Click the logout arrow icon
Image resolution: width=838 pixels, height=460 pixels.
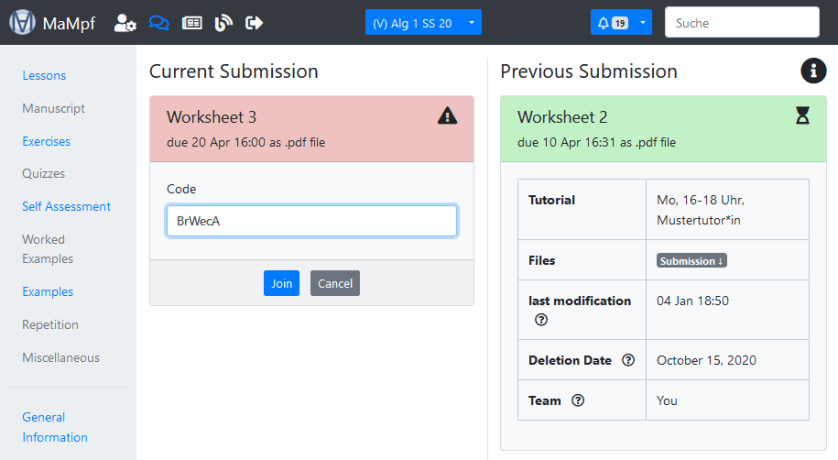(254, 22)
